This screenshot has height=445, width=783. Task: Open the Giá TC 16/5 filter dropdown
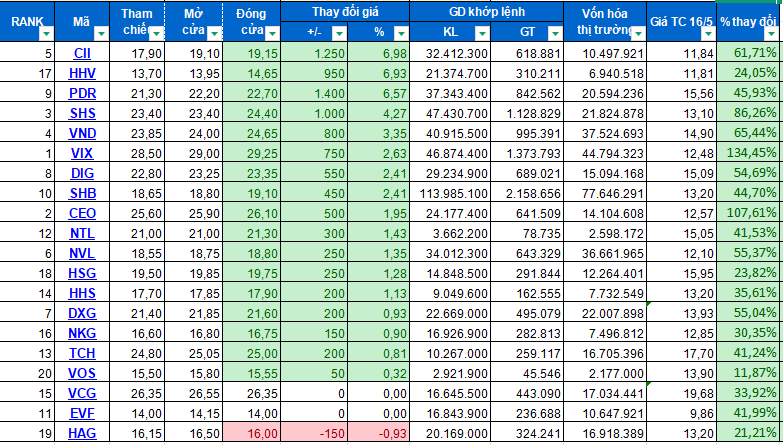(x=708, y=33)
